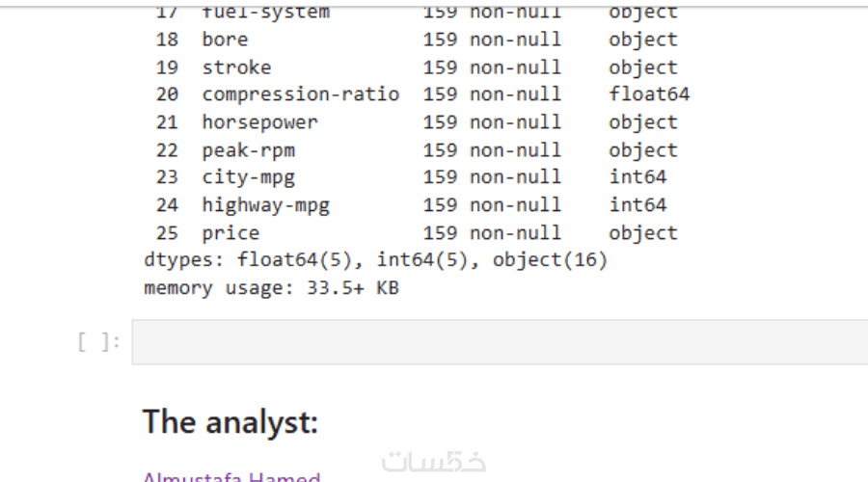This screenshot has width=868, height=482.
Task: Select the 'price' column name
Action: (x=231, y=232)
